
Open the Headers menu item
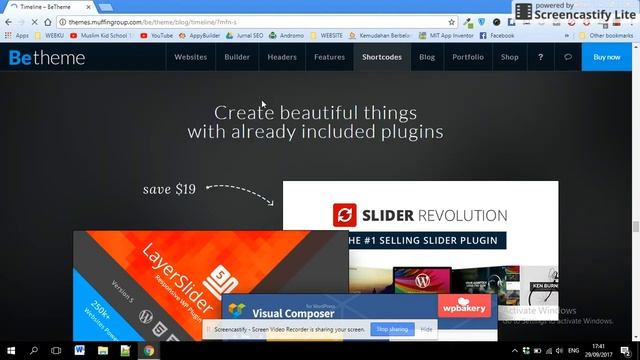coord(282,57)
